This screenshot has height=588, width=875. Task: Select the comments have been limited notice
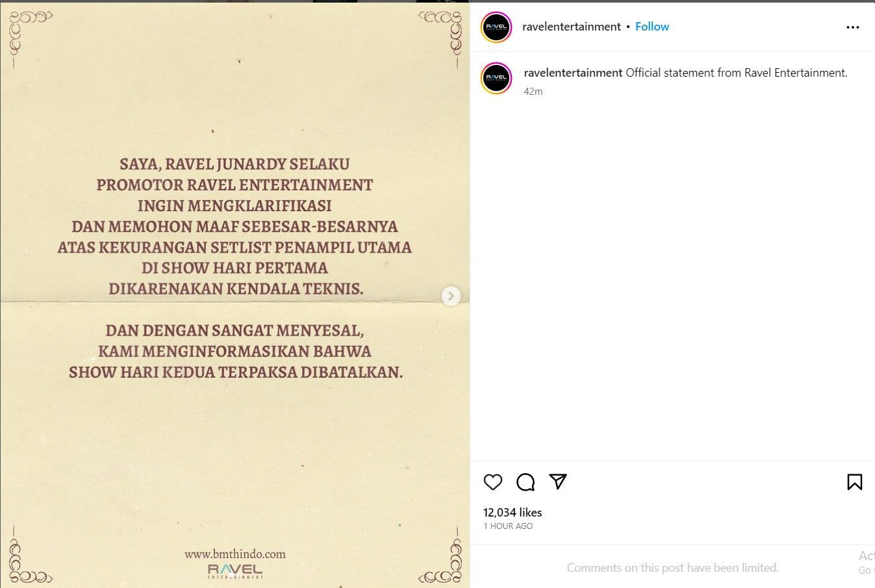tap(673, 568)
